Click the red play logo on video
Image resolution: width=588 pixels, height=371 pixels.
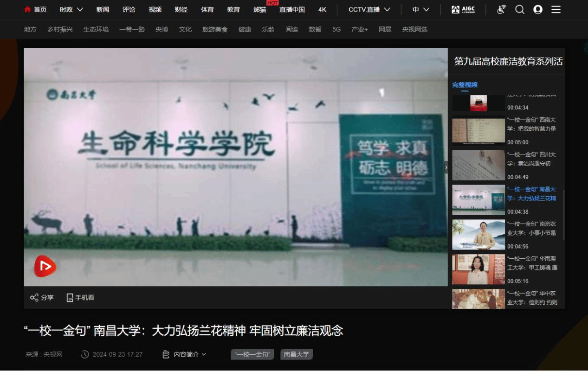45,266
